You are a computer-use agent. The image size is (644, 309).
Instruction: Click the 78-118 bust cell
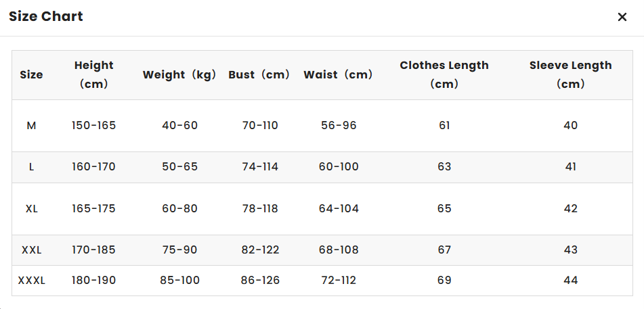tap(260, 209)
